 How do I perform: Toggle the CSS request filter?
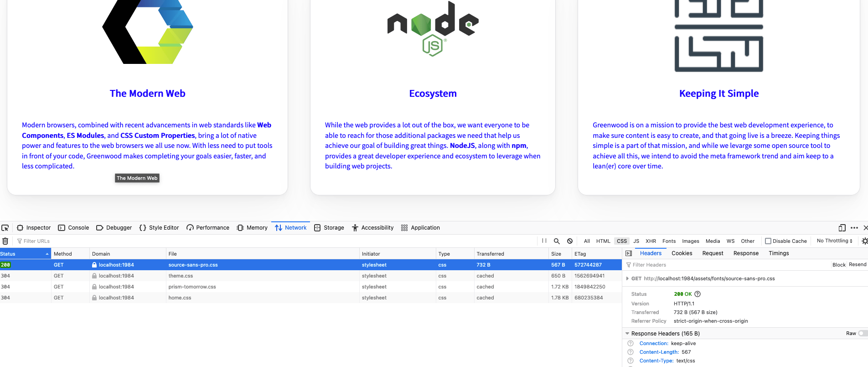pyautogui.click(x=622, y=241)
